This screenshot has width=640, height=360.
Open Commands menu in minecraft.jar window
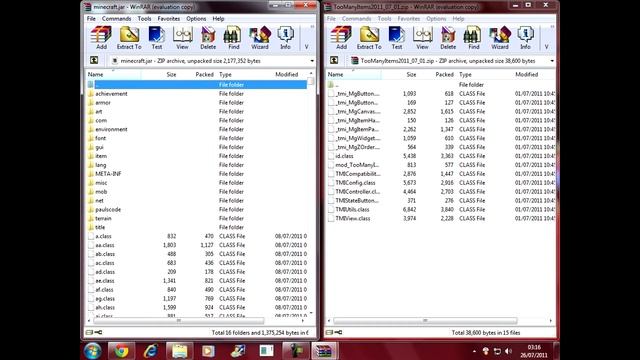[116, 19]
